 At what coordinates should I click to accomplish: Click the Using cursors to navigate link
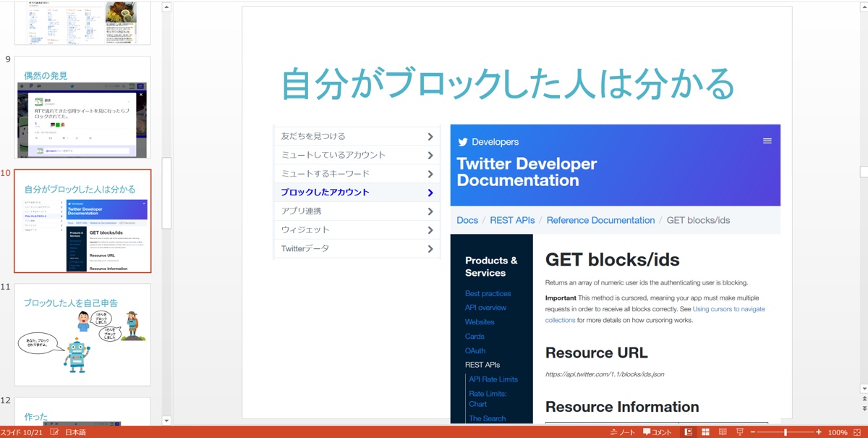(x=728, y=309)
